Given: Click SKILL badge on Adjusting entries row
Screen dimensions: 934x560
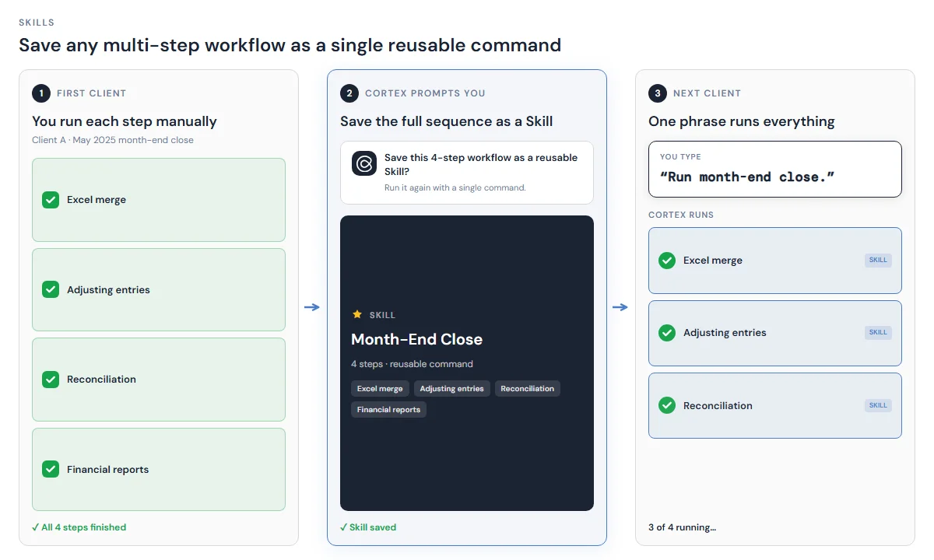Looking at the screenshot, I should (878, 332).
